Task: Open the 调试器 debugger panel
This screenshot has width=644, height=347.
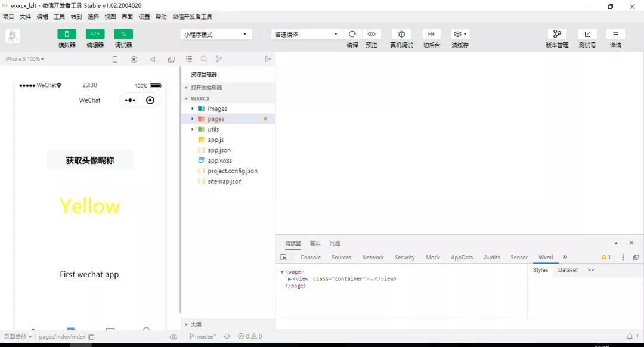Action: point(123,38)
